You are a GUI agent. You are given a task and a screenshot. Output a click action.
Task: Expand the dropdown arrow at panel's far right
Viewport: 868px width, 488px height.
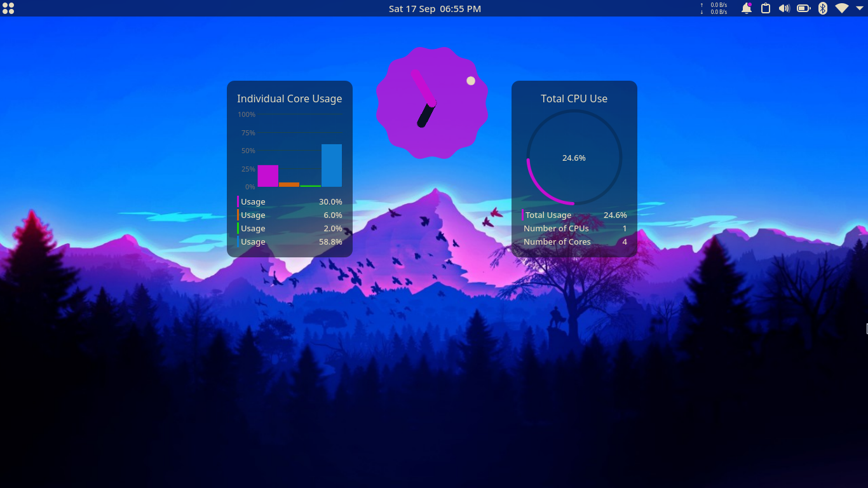[859, 8]
